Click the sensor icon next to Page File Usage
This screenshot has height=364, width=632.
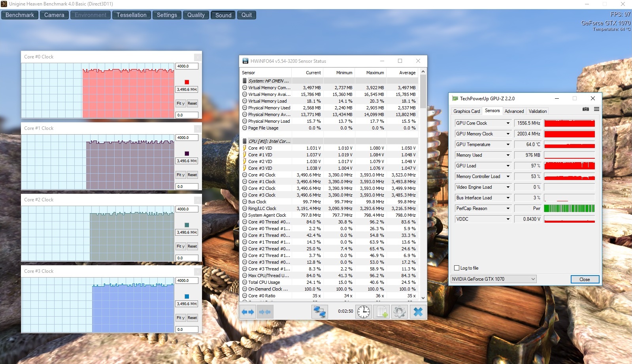pos(245,128)
